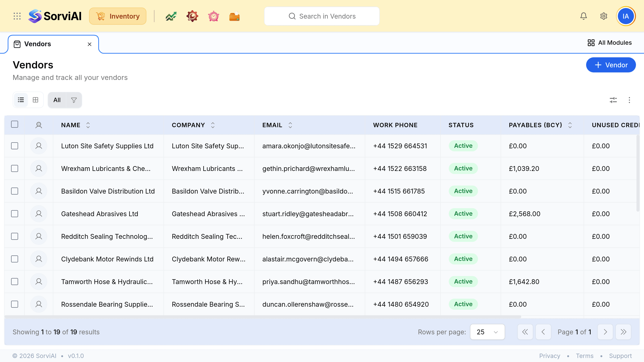Image resolution: width=644 pixels, height=362 pixels.
Task: Go to the last page
Action: point(623,332)
